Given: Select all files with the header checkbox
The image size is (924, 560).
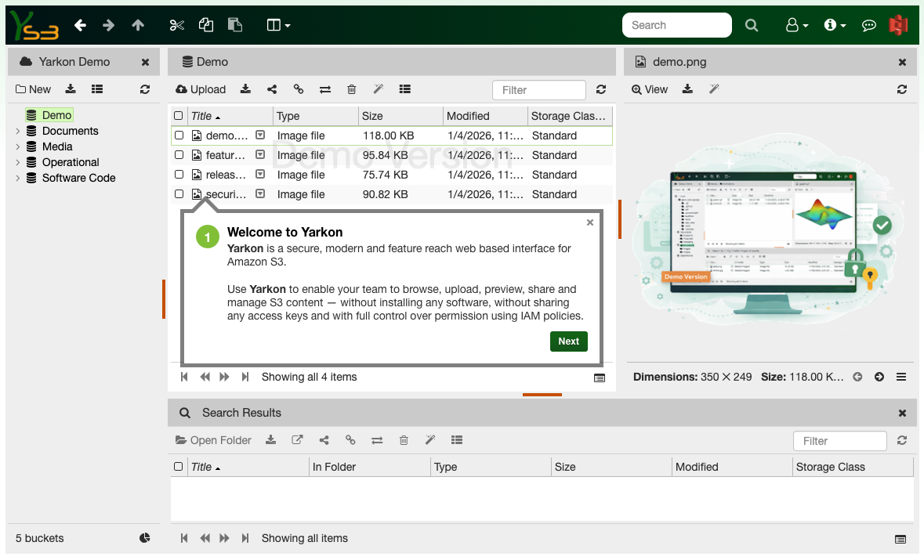Looking at the screenshot, I should pyautogui.click(x=179, y=115).
